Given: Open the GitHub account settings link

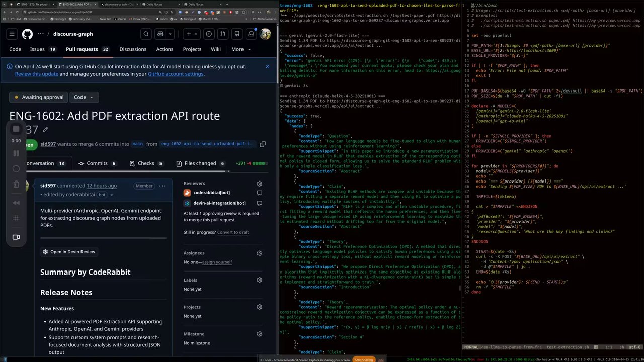Looking at the screenshot, I should tap(176, 74).
